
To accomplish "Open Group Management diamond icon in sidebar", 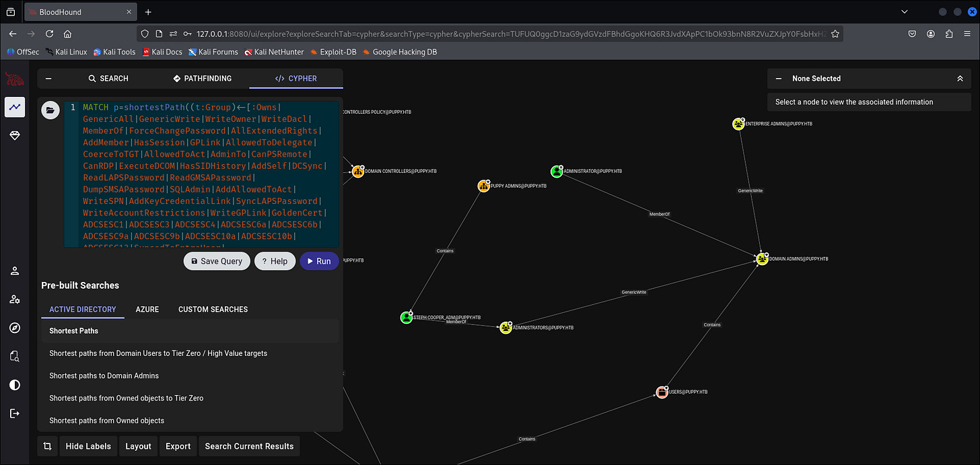I will [15, 135].
